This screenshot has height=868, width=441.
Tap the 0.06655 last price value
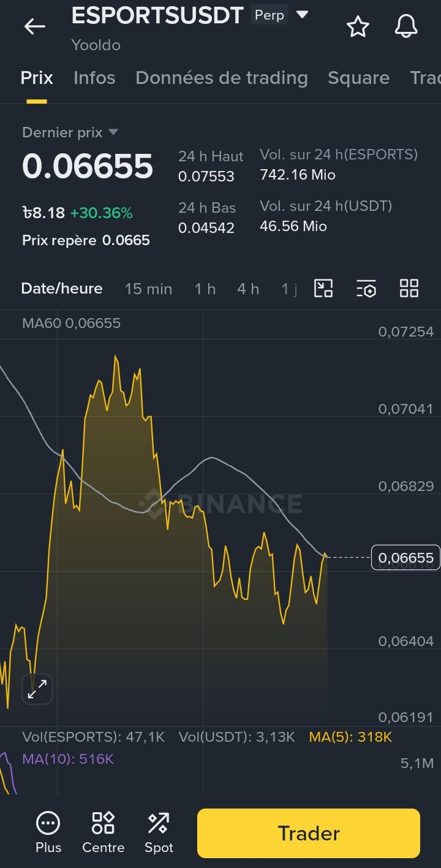click(x=88, y=167)
